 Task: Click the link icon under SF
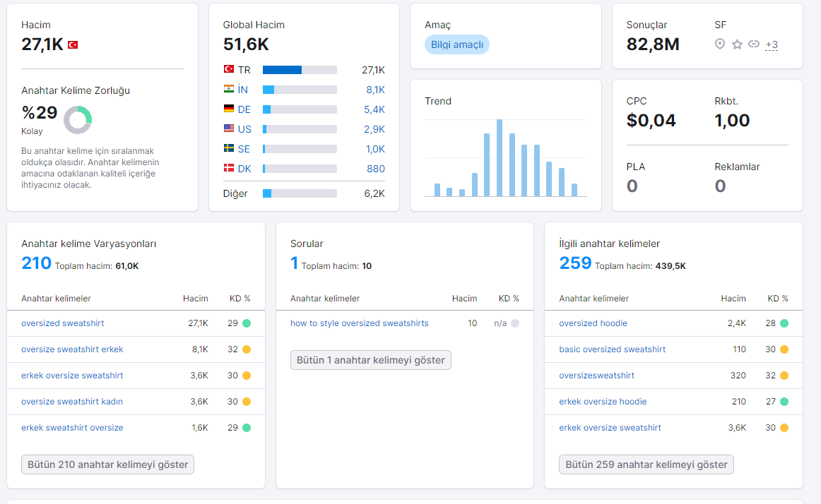pyautogui.click(x=753, y=44)
